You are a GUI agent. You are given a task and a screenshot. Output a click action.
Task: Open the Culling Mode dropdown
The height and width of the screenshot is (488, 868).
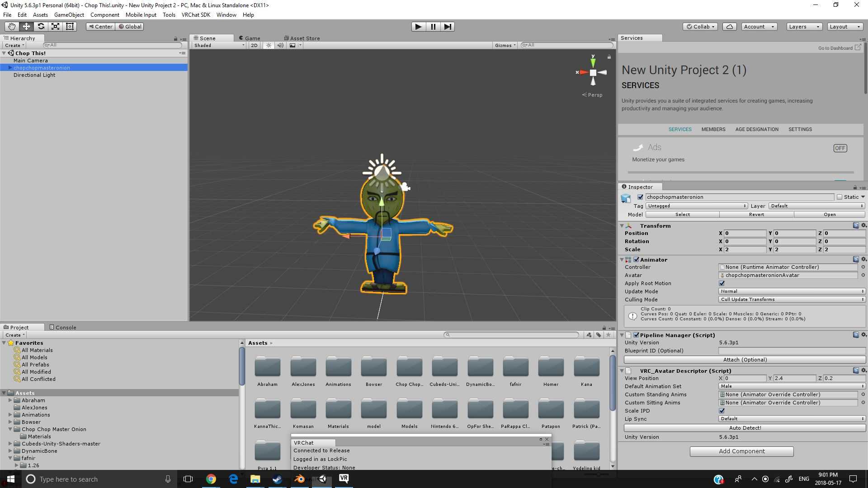pos(792,300)
